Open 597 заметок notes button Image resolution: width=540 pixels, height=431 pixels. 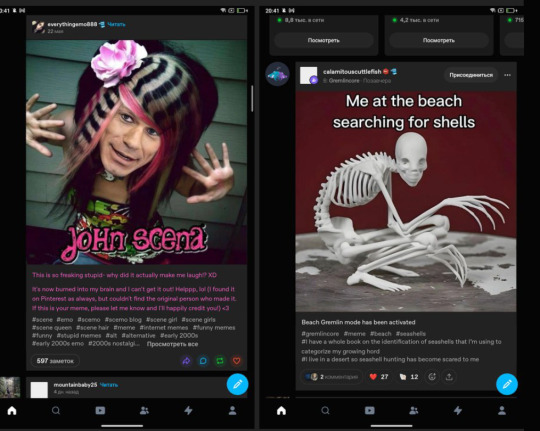55,361
